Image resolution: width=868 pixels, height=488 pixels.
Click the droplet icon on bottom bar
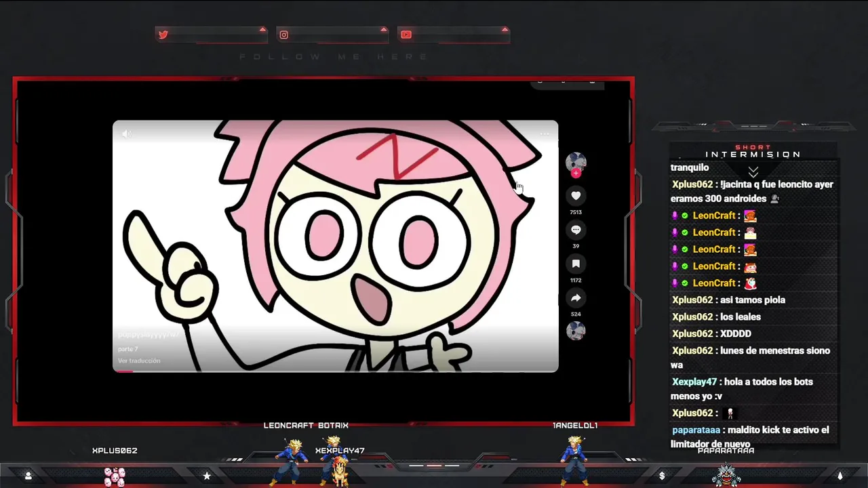coord(840,476)
